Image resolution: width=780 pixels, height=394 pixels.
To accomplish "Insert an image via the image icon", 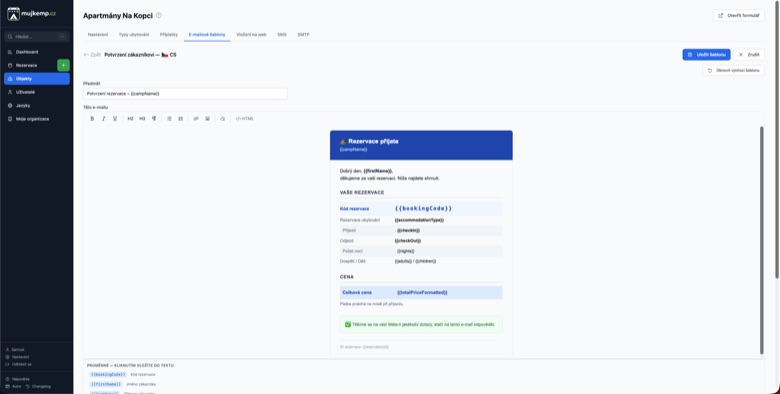I will coord(207,118).
